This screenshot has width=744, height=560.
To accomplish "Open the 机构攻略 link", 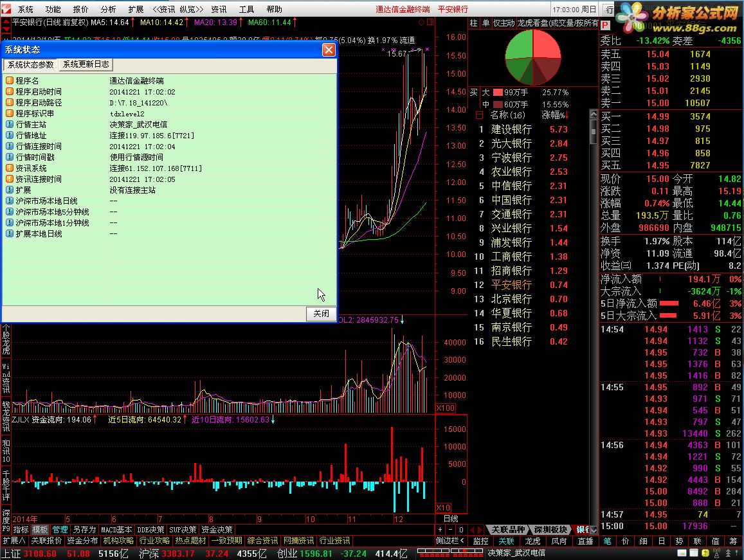I will (118, 541).
